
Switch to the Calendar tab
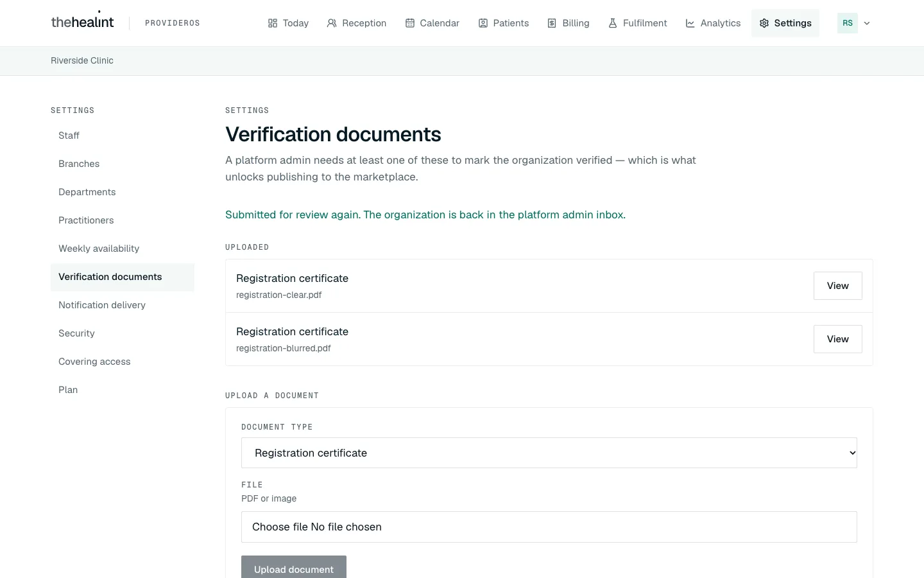pos(432,23)
